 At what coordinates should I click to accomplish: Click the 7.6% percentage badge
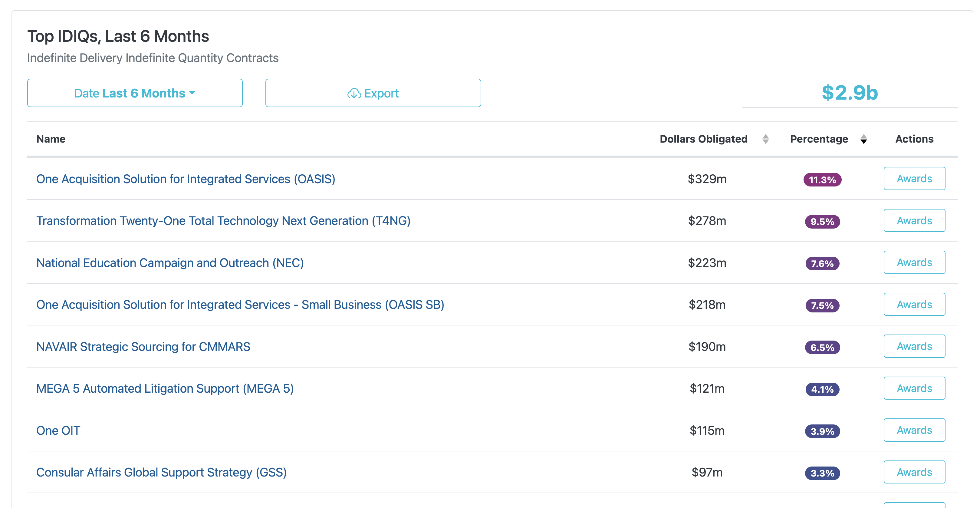point(822,263)
